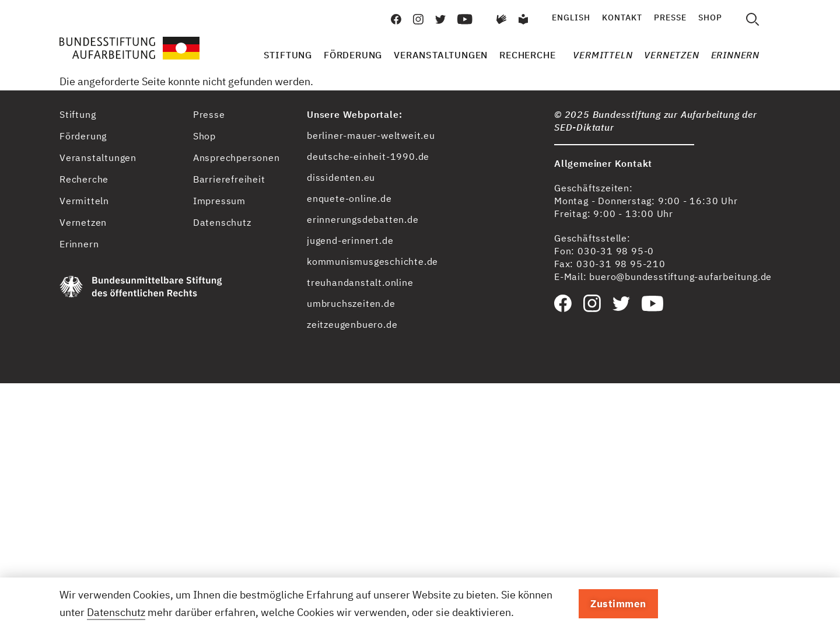Open Datenschutz link in cookie banner
The width and height of the screenshot is (840, 630).
116,612
